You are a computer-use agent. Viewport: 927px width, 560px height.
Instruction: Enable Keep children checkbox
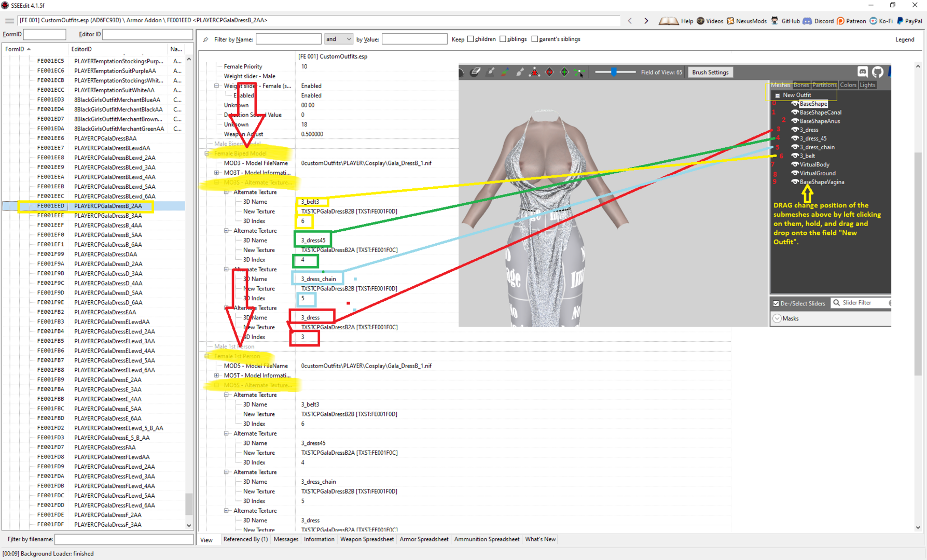coord(471,39)
